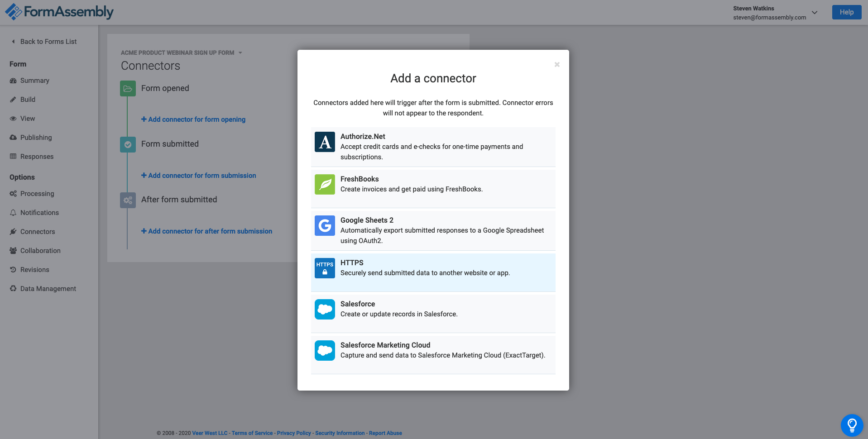Image resolution: width=868 pixels, height=439 pixels.
Task: Choose the Authorize.Net connector title
Action: click(x=363, y=137)
